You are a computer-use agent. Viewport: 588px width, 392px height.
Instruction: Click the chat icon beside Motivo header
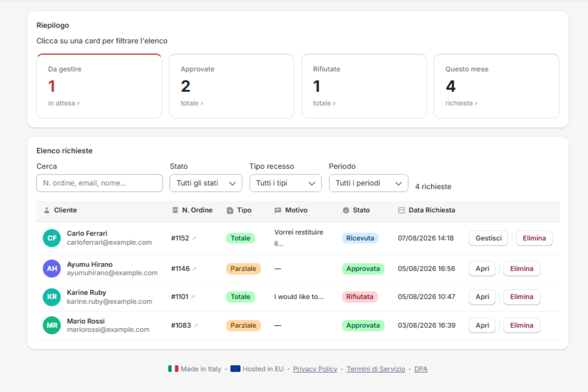pos(278,210)
